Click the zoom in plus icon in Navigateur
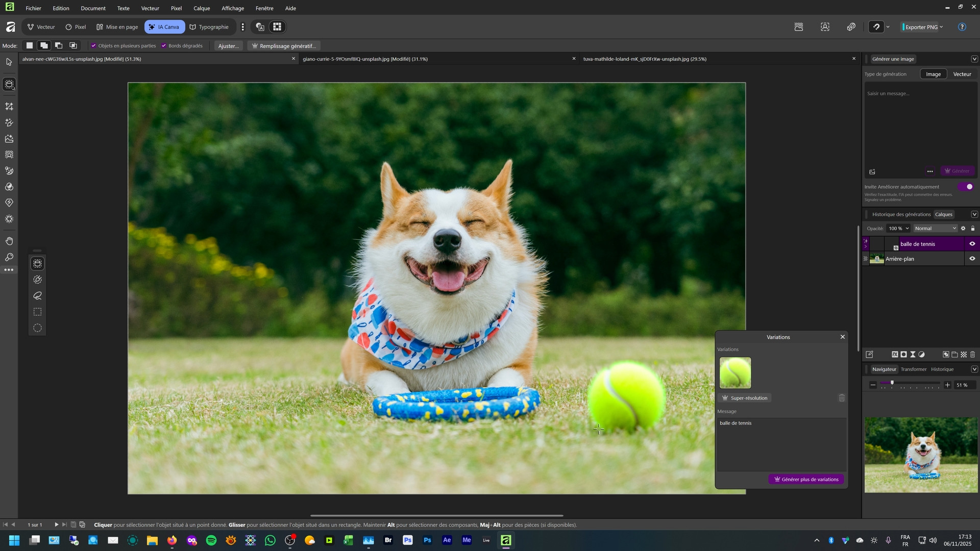 [x=948, y=385]
